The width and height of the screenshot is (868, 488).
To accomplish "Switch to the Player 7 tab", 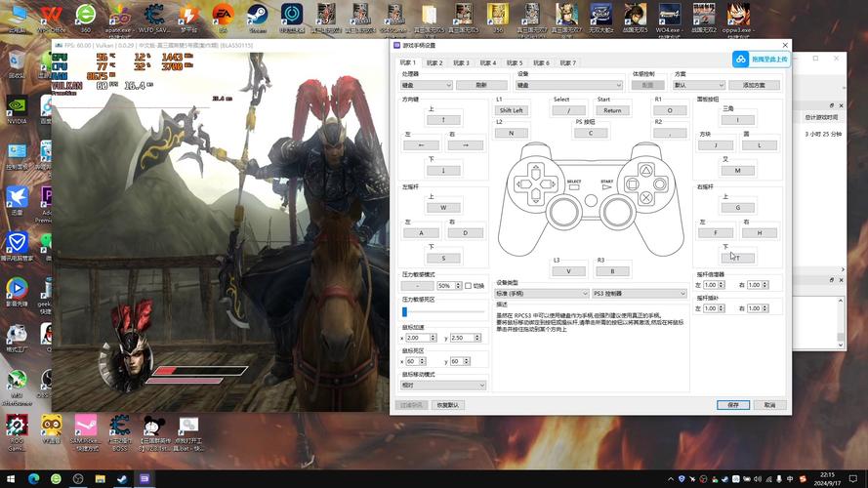I will (x=567, y=62).
